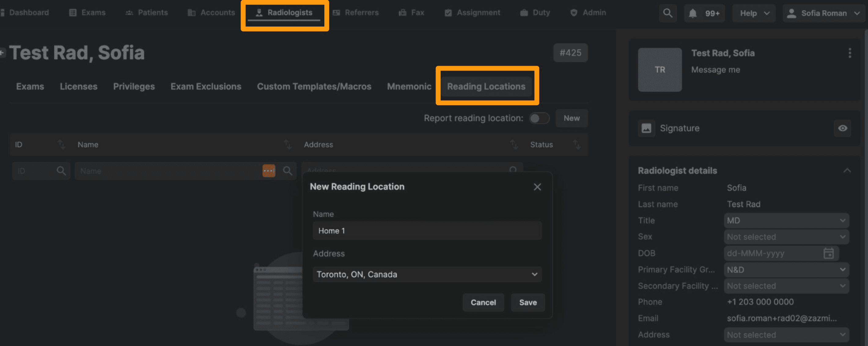Toggle the Report reading location switch
Screen dimensions: 868x346
tap(539, 118)
